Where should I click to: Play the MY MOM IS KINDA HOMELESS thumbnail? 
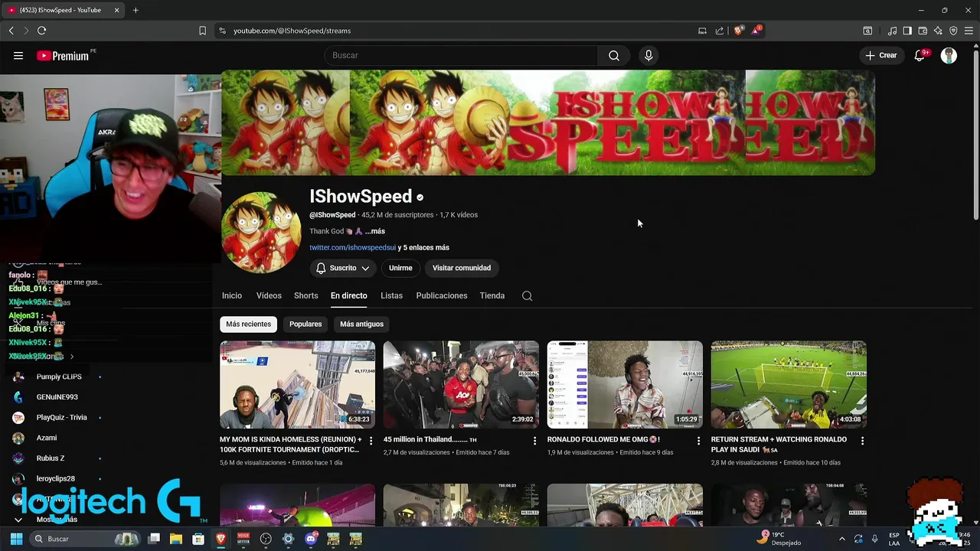click(297, 384)
